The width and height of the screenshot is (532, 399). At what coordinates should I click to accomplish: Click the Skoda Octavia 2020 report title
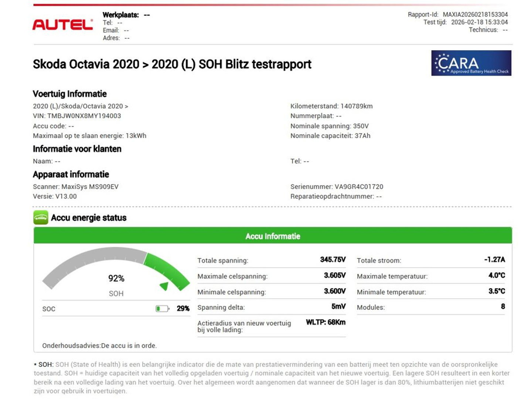[172, 64]
